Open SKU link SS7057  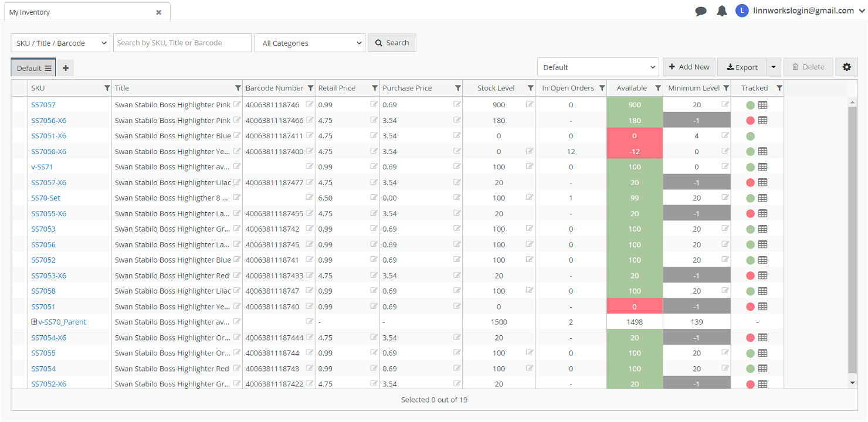pos(43,105)
